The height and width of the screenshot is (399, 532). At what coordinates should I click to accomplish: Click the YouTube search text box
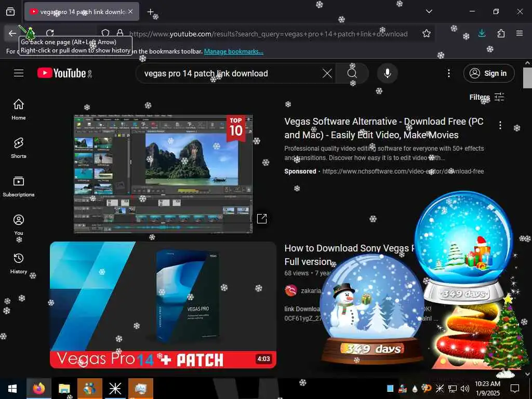coord(231,73)
